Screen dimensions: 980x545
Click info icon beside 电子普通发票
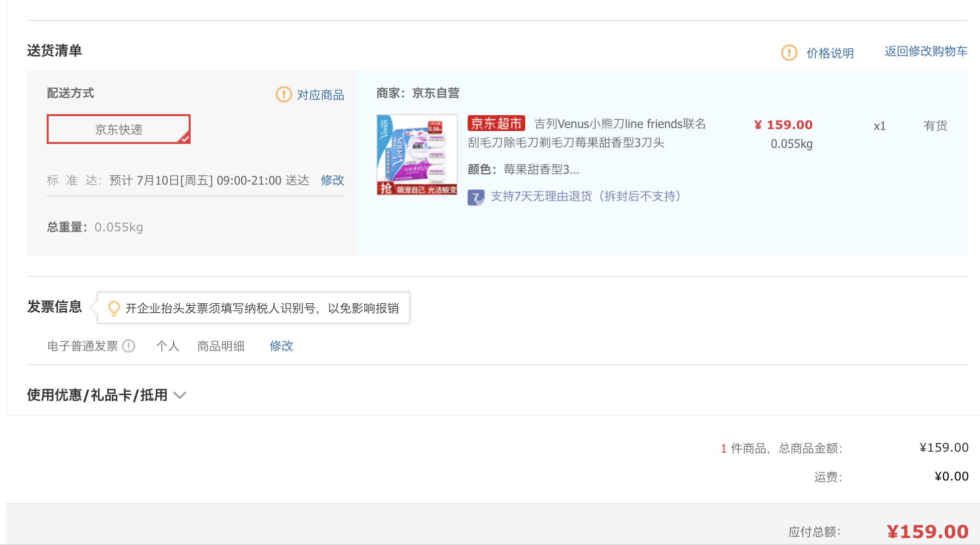tap(129, 346)
